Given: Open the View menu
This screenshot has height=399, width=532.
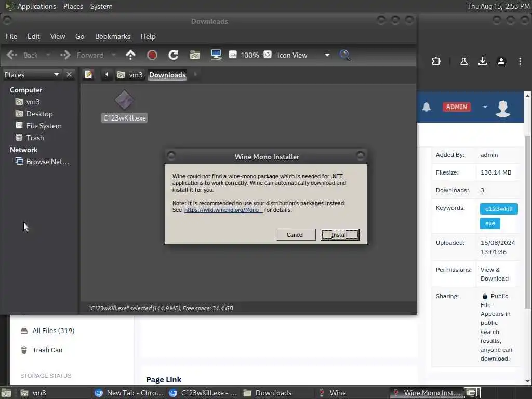Looking at the screenshot, I should pyautogui.click(x=58, y=36).
